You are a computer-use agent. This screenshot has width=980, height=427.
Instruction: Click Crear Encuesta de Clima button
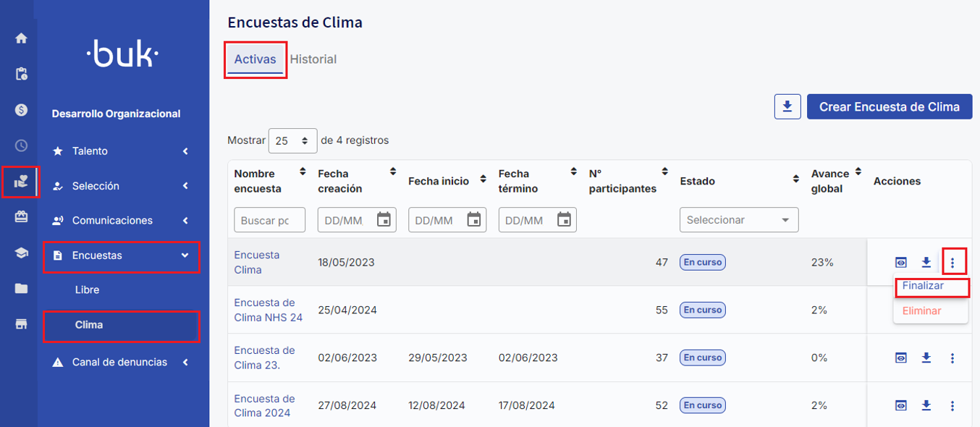coord(889,106)
